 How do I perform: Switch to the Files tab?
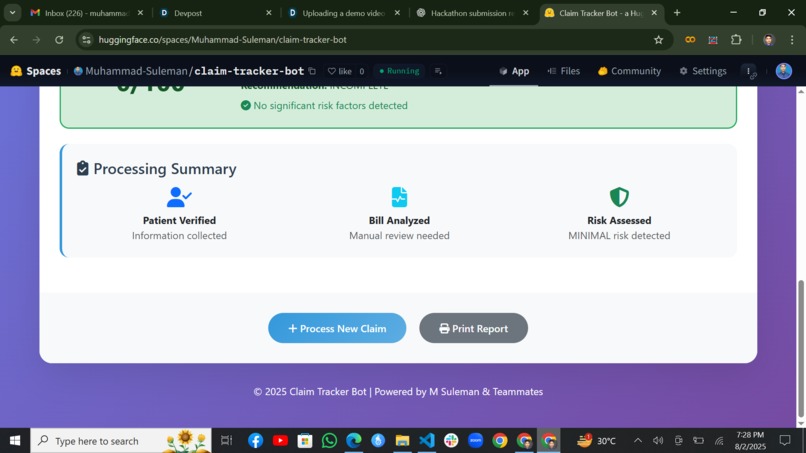click(x=563, y=71)
